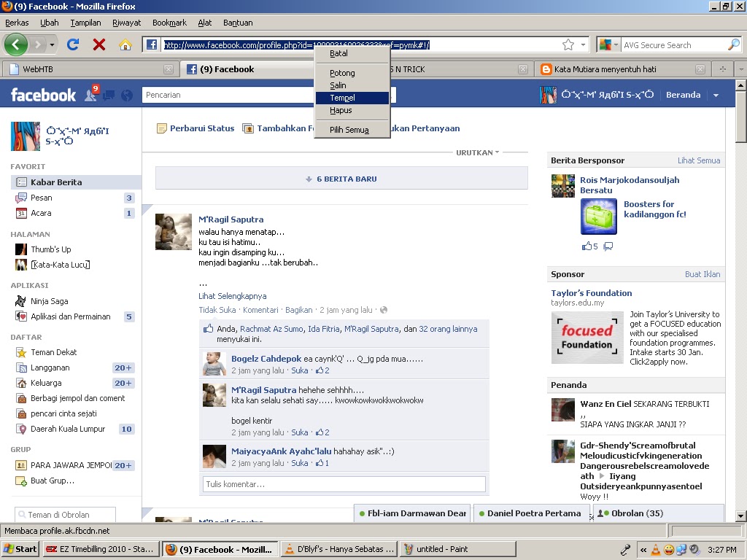Click Buat Iklan link
The height and width of the screenshot is (560, 747).
pyautogui.click(x=703, y=274)
